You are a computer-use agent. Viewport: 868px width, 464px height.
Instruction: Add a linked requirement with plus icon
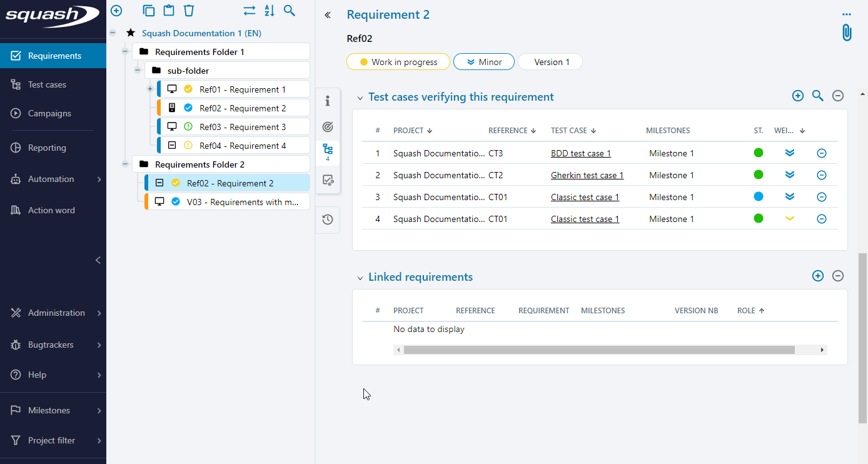click(817, 276)
